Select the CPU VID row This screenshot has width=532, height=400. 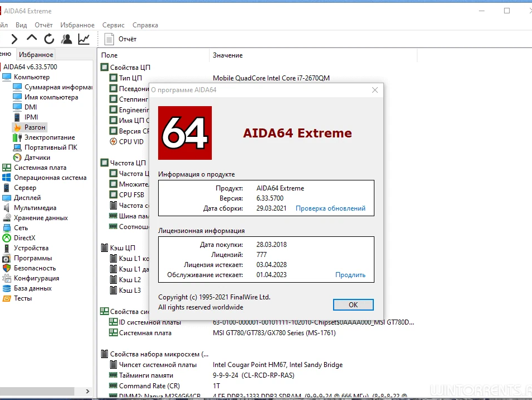pos(126,141)
